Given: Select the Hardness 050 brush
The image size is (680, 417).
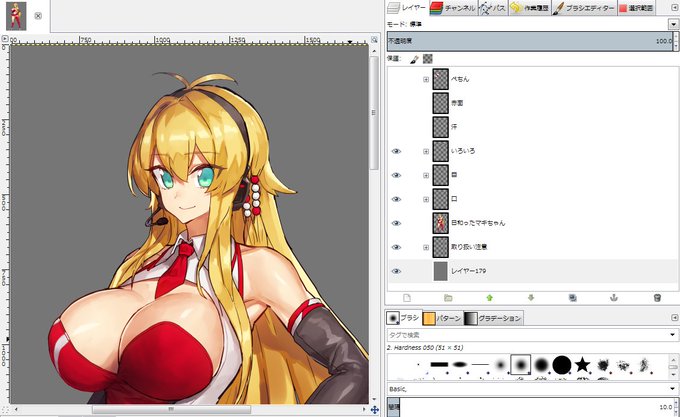Looking at the screenshot, I should point(520,365).
